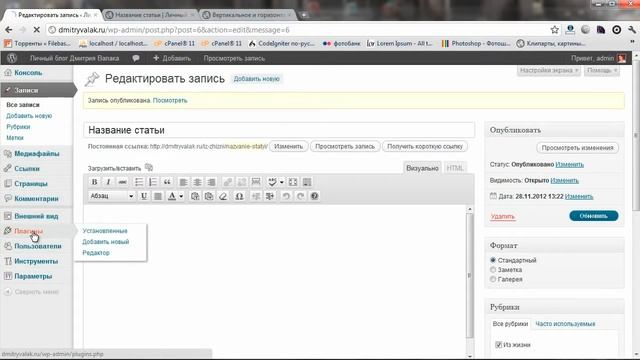Image resolution: width=640 pixels, height=360 pixels.
Task: Indent text using indent icon
Action: click(x=270, y=196)
